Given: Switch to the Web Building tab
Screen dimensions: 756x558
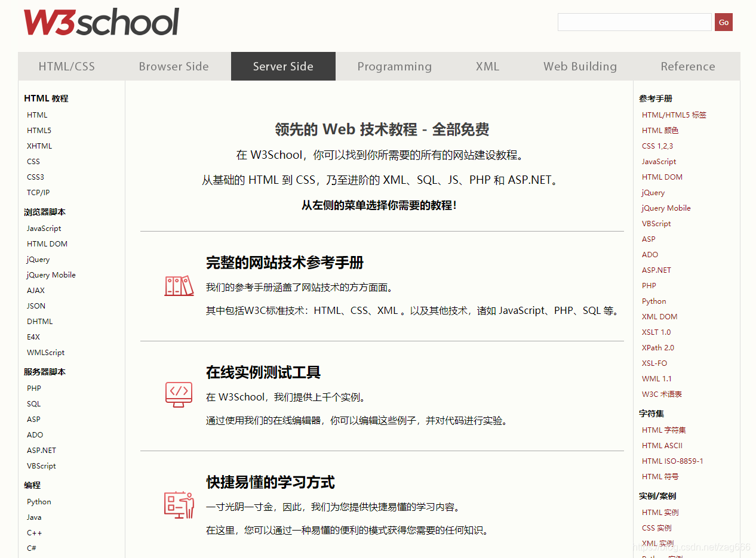Looking at the screenshot, I should 580,66.
